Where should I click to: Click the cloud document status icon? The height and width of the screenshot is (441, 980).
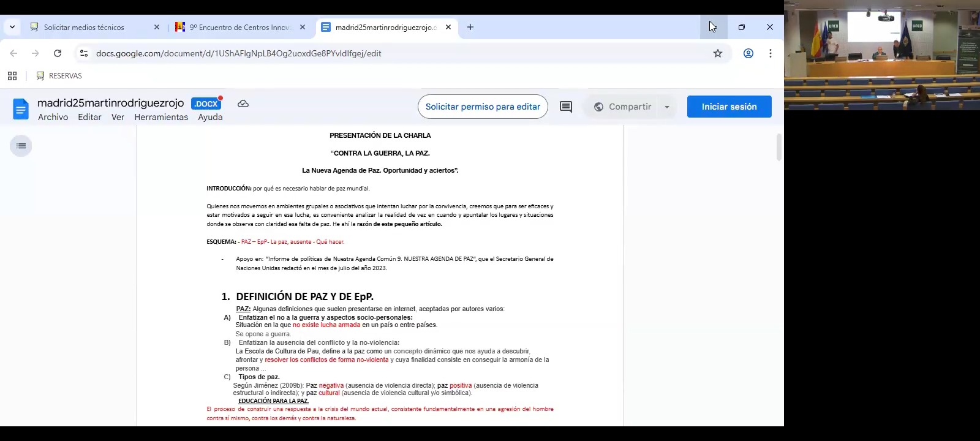(243, 104)
